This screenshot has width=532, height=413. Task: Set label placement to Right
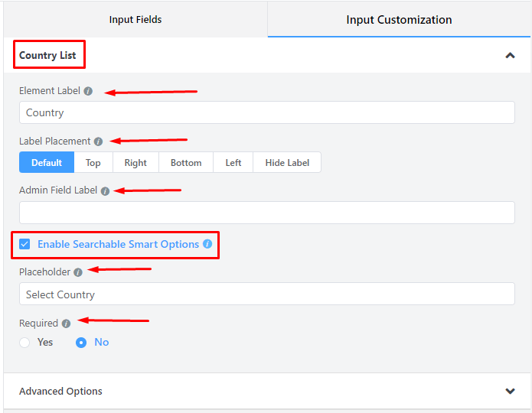tap(135, 163)
